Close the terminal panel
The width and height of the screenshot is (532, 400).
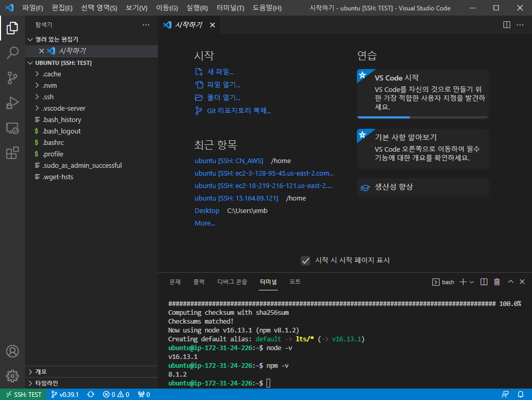coord(522,282)
